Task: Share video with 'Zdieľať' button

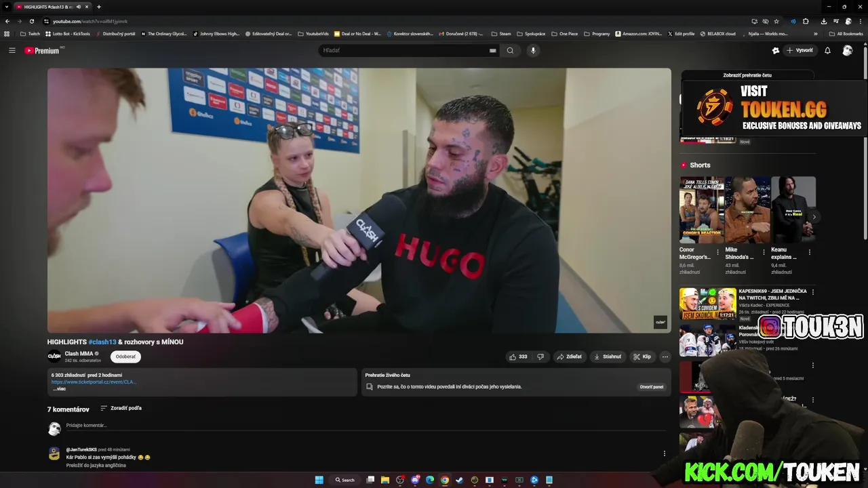Action: coord(569,357)
